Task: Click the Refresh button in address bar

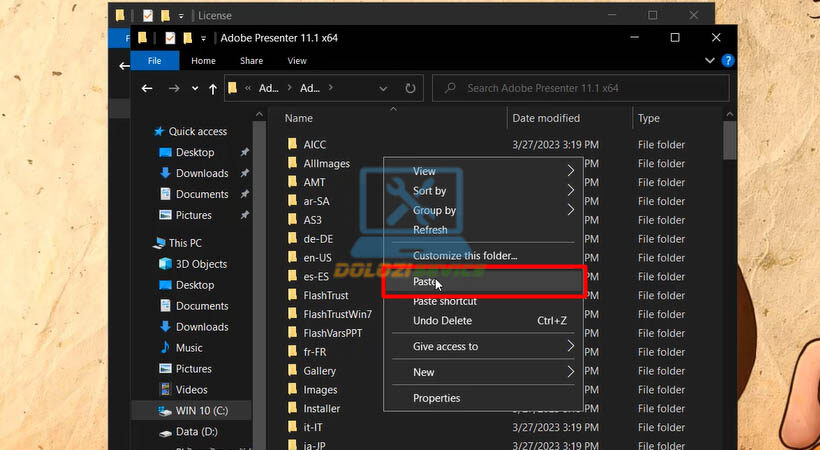Action: pyautogui.click(x=410, y=88)
